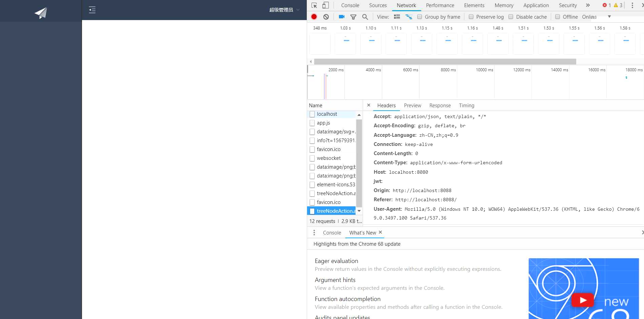Collapse sidebar with the menu fold icon

(x=92, y=10)
